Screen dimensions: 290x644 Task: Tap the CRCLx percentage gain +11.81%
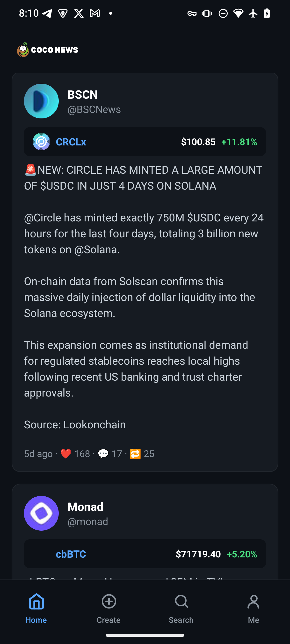point(239,142)
